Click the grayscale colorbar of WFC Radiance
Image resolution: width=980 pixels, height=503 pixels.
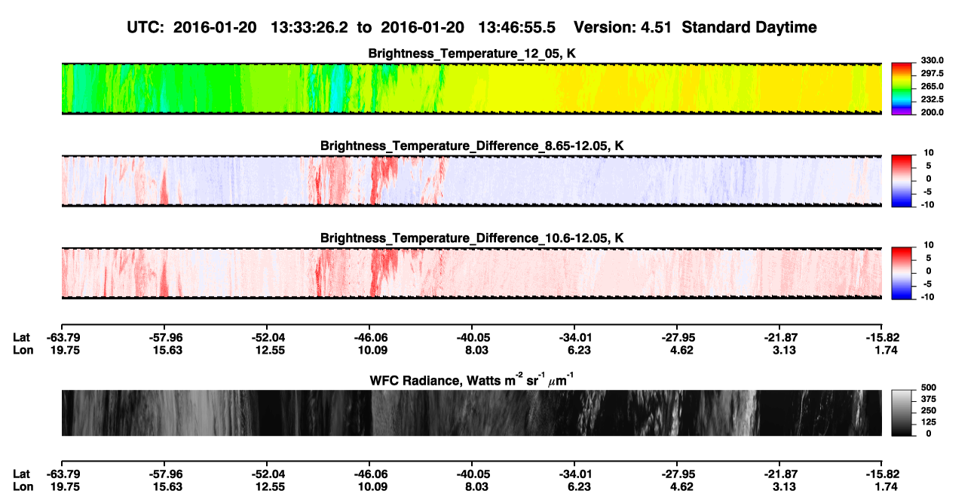[x=902, y=413]
